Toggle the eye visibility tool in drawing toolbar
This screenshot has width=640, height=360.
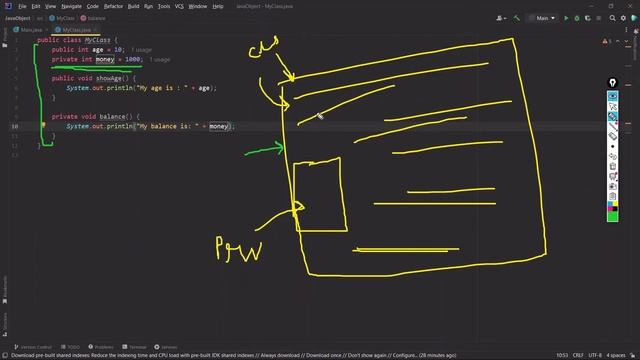[x=613, y=96]
